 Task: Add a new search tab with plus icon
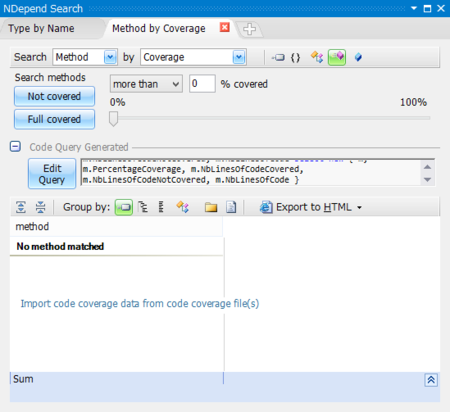point(249,29)
